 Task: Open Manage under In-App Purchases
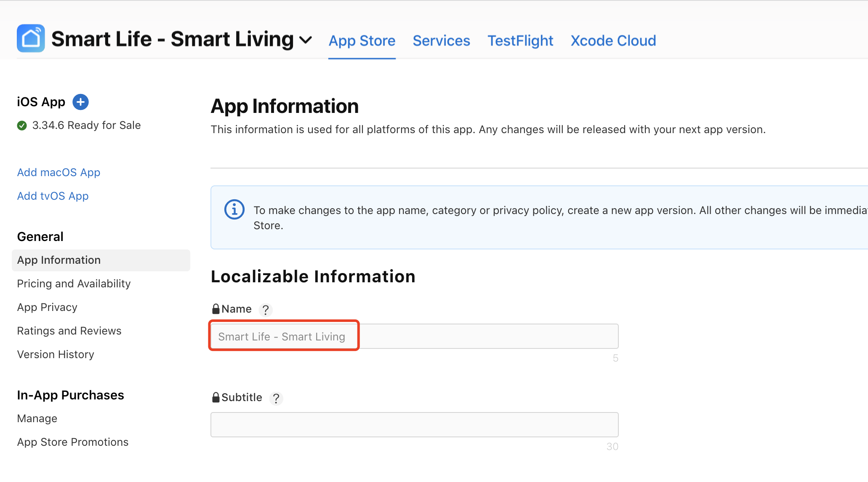coord(37,418)
